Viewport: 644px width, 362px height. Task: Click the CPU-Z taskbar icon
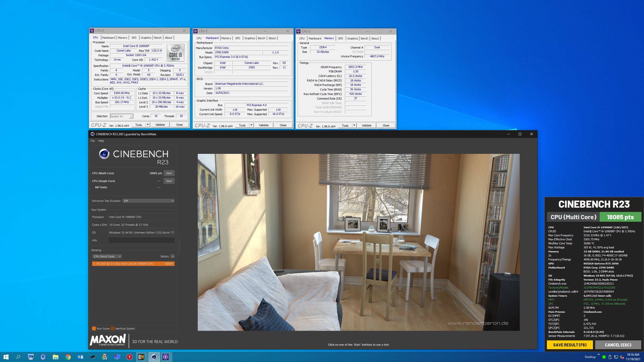point(166,357)
